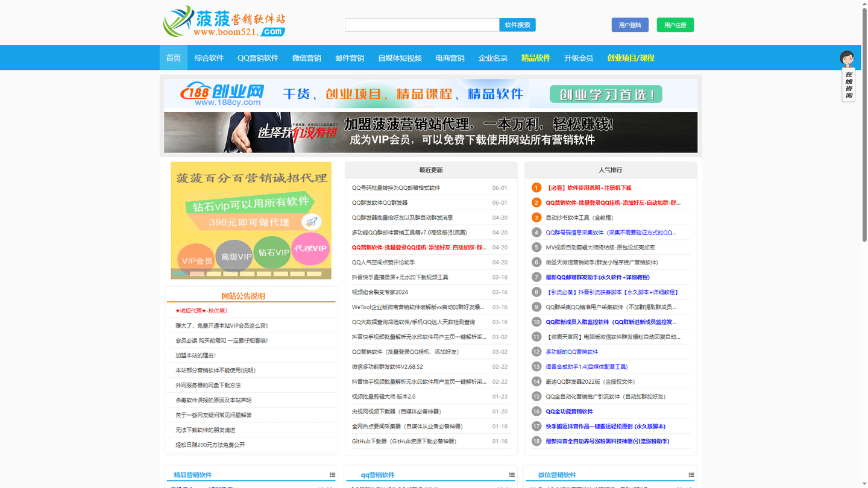
Task: Open 电商营销 navigation item
Action: (x=450, y=58)
